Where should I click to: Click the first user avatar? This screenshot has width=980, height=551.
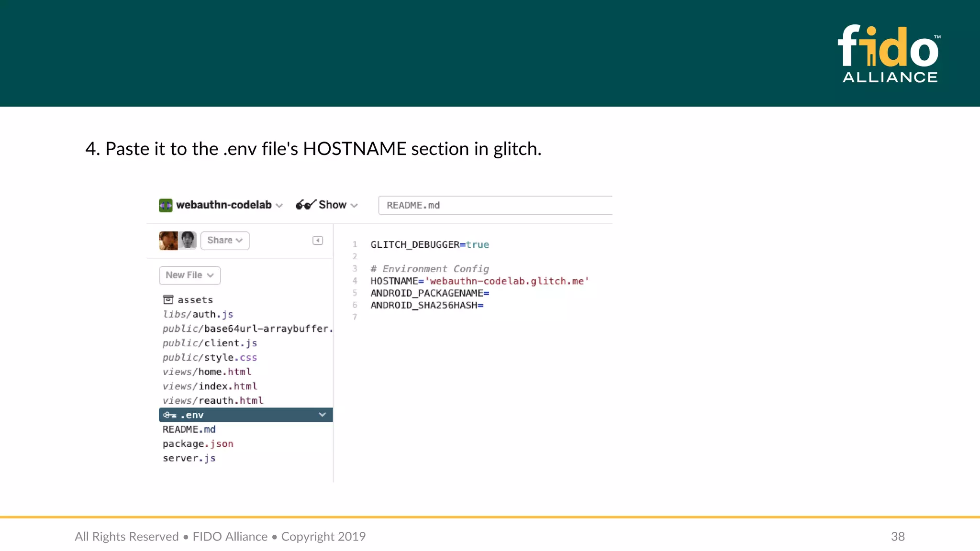[x=168, y=241]
